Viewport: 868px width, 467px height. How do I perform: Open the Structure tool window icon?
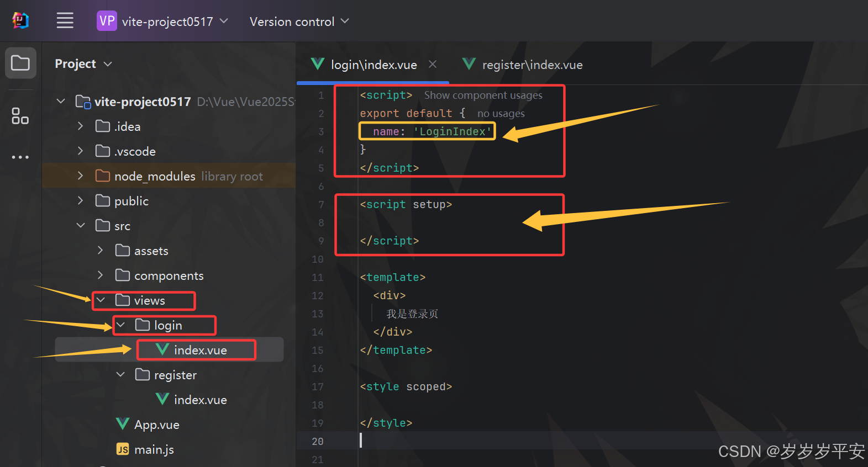click(20, 116)
